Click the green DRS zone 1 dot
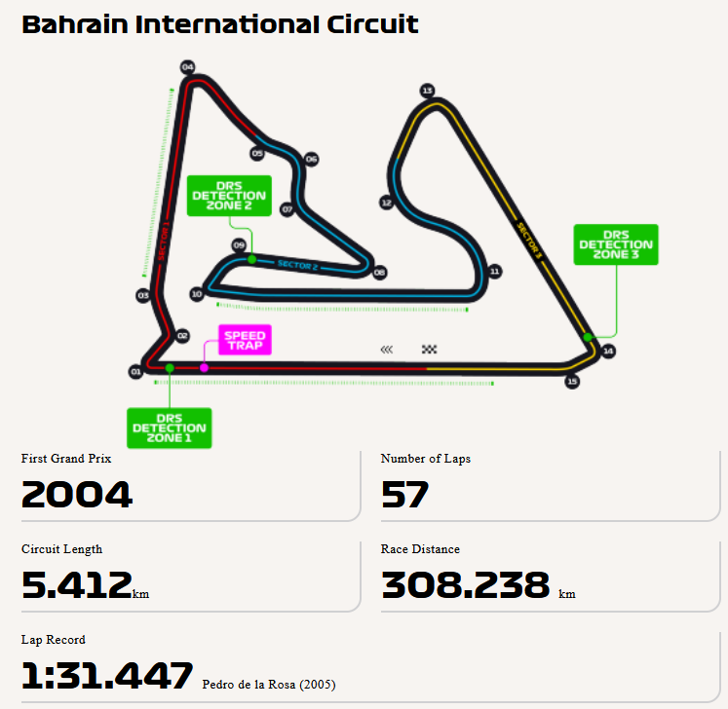 point(170,367)
